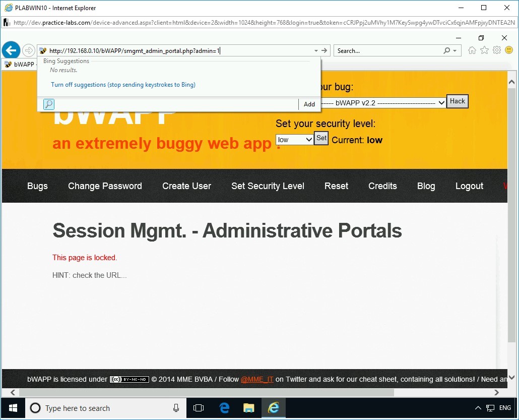519x420 pixels.
Task: Select Change Password in the navigation menu
Action: click(x=105, y=186)
